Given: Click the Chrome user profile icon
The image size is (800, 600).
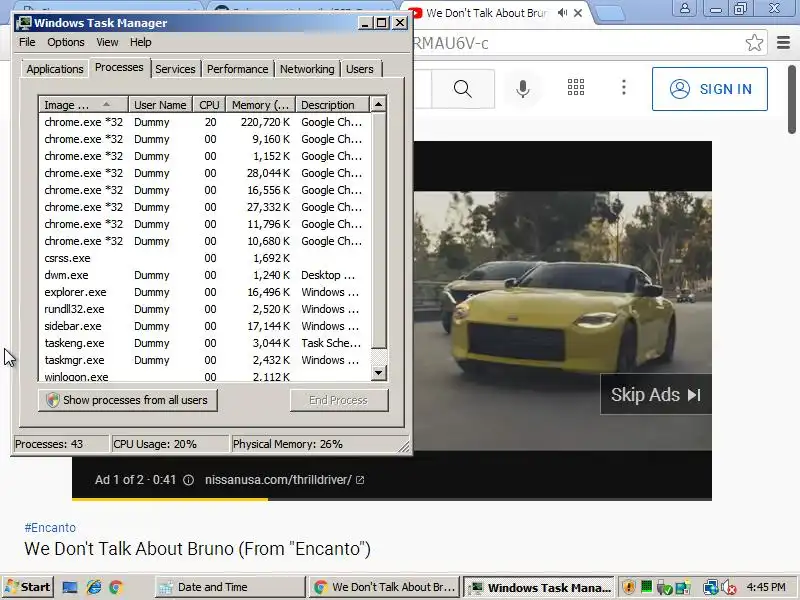Looking at the screenshot, I should pyautogui.click(x=685, y=8).
